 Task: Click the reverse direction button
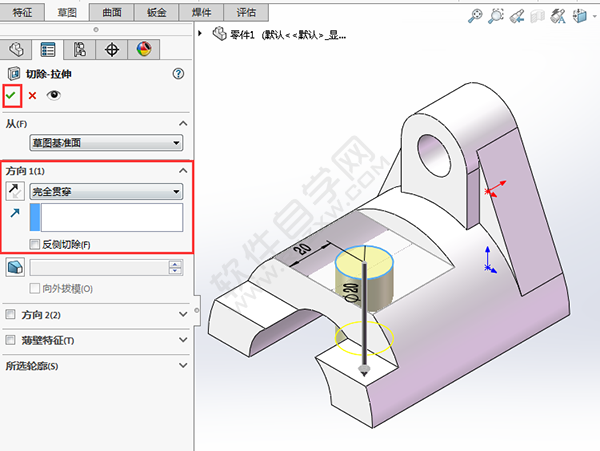[15, 191]
